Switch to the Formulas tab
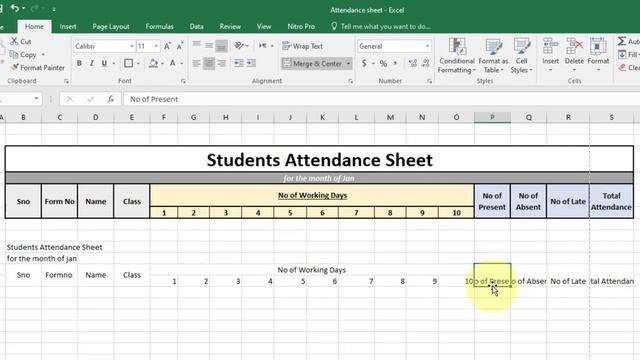Viewport: 640px width, 360px height. [160, 27]
